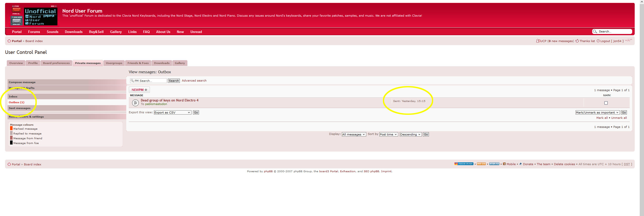Click the PM search magnifier icon

pyautogui.click(x=132, y=81)
